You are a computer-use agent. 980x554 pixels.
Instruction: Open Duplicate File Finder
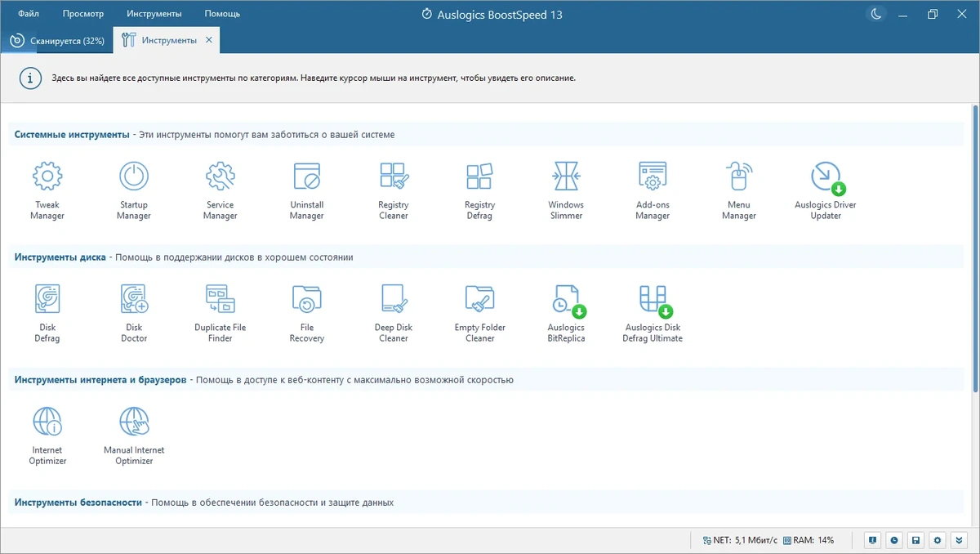[220, 312]
